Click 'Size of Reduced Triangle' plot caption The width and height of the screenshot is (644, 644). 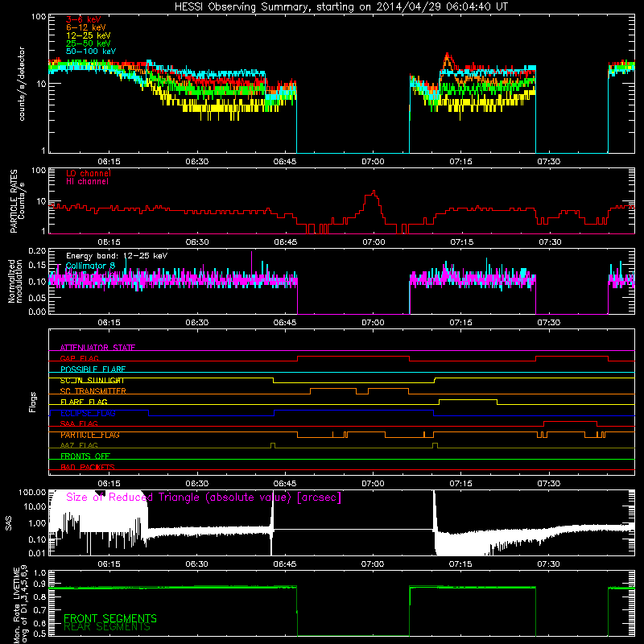tap(204, 497)
